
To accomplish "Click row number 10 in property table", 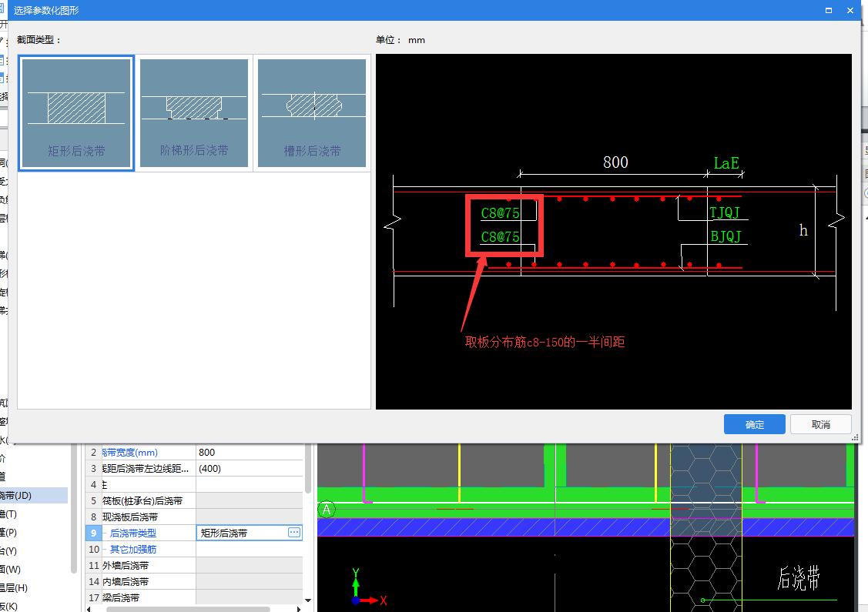I will (x=93, y=549).
